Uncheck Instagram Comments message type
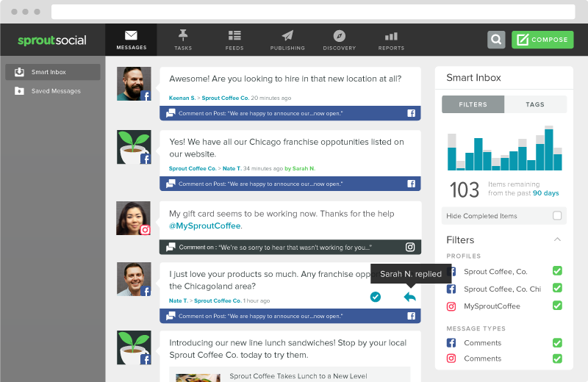This screenshot has width=588, height=382. [x=557, y=358]
